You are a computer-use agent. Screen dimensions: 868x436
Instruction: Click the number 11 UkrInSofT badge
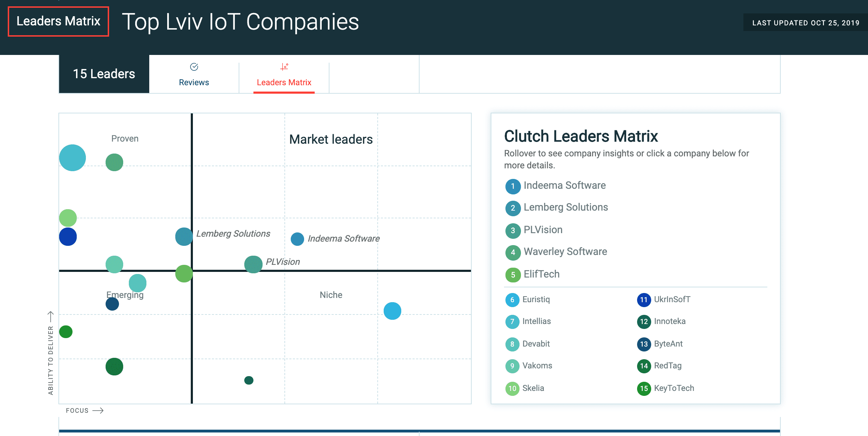(x=644, y=300)
